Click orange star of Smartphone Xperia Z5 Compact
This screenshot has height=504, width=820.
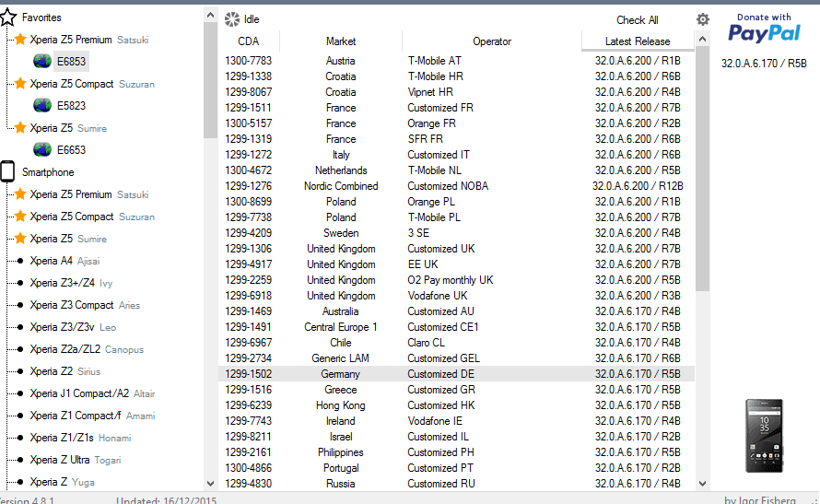click(20, 216)
